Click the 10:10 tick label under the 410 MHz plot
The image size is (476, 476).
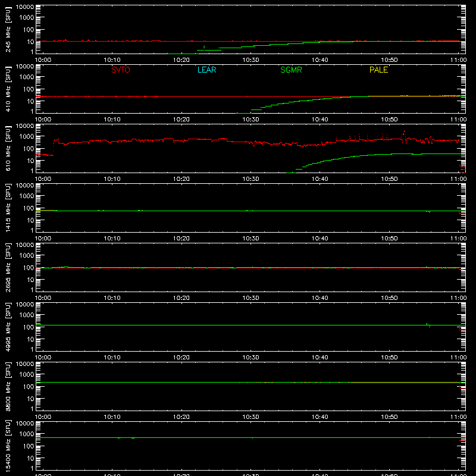click(112, 120)
